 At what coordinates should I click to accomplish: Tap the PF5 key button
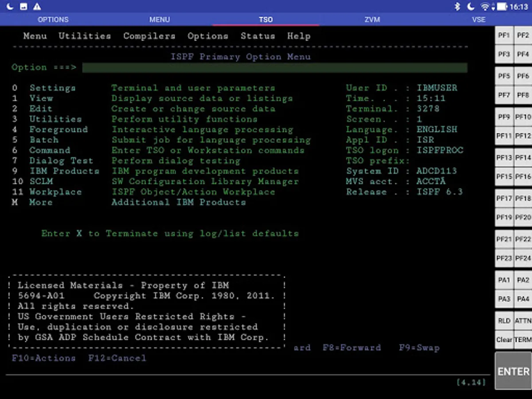(x=504, y=76)
